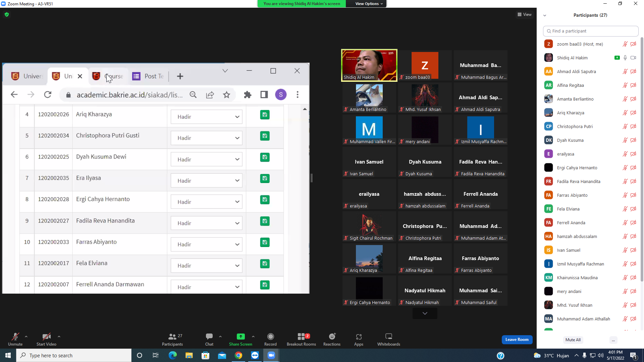Expand View Options menu in Zoom banner
The height and width of the screenshot is (362, 644).
coord(369,4)
